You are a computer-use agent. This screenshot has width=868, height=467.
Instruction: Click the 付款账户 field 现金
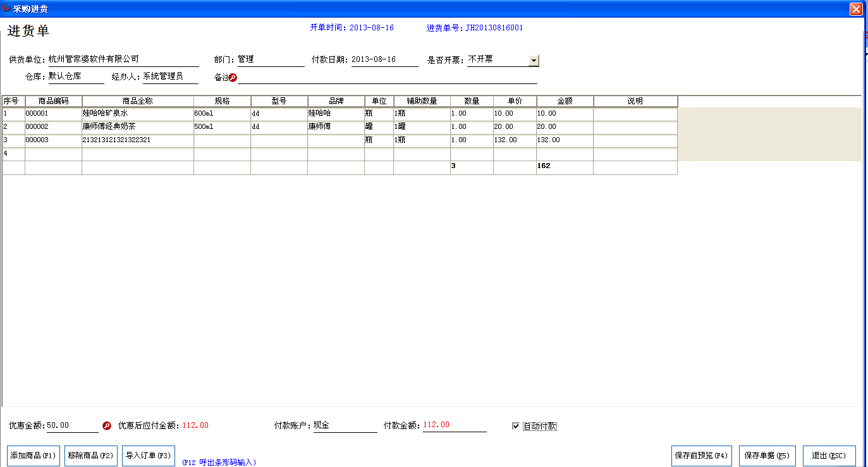(x=345, y=425)
